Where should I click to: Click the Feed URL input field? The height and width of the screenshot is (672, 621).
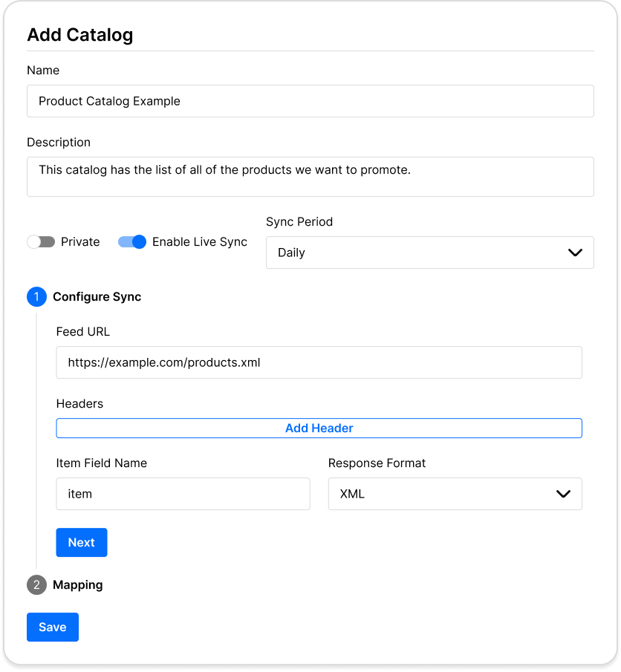[319, 363]
